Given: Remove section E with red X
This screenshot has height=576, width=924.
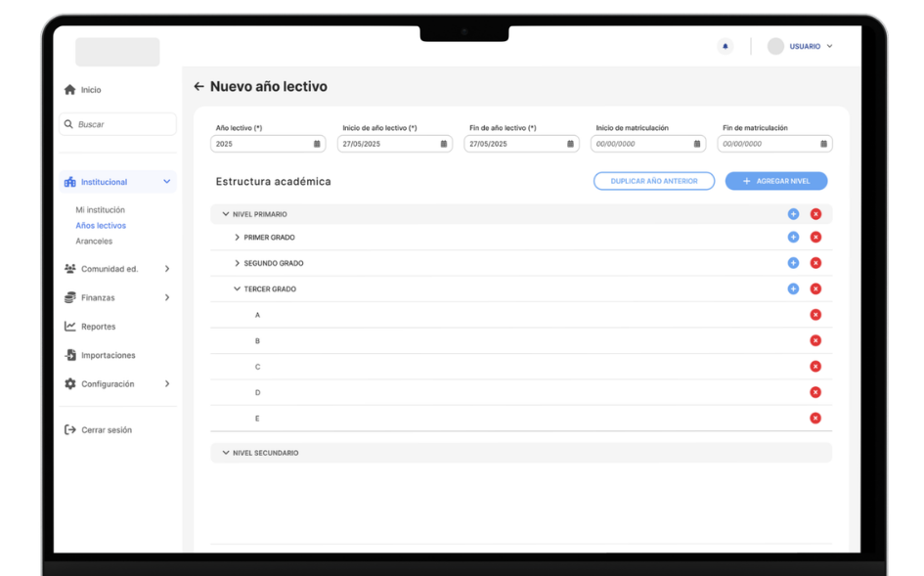Looking at the screenshot, I should [815, 419].
